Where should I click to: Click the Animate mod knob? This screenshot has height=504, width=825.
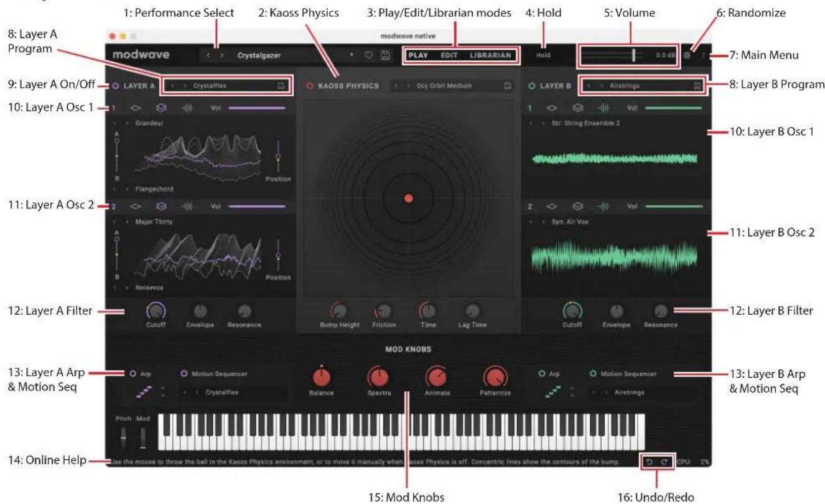click(436, 376)
